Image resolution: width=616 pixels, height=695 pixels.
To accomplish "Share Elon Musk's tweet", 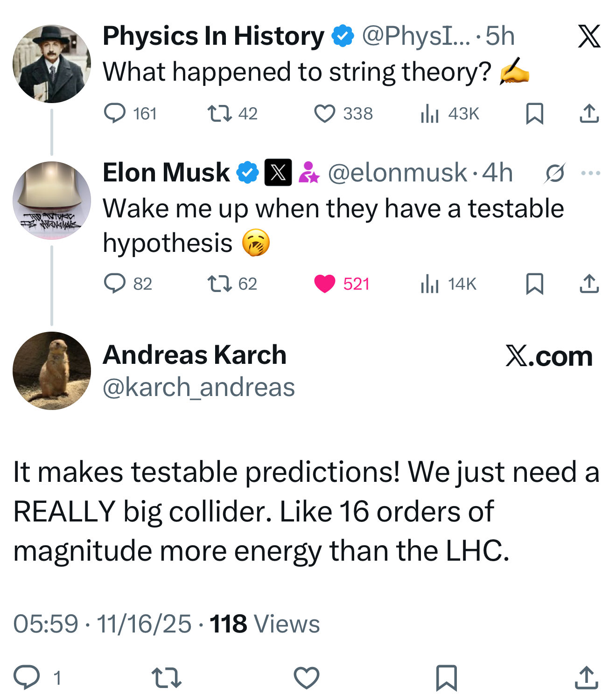I will click(x=589, y=284).
